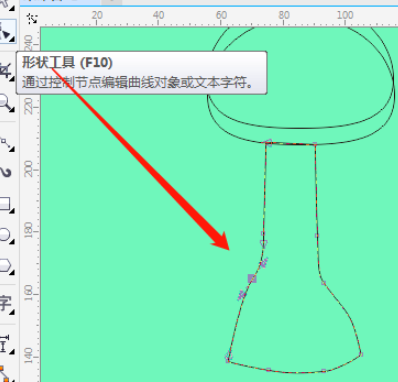Select the Shape tool in the toolbox
This screenshot has height=382, width=398.
[6, 32]
